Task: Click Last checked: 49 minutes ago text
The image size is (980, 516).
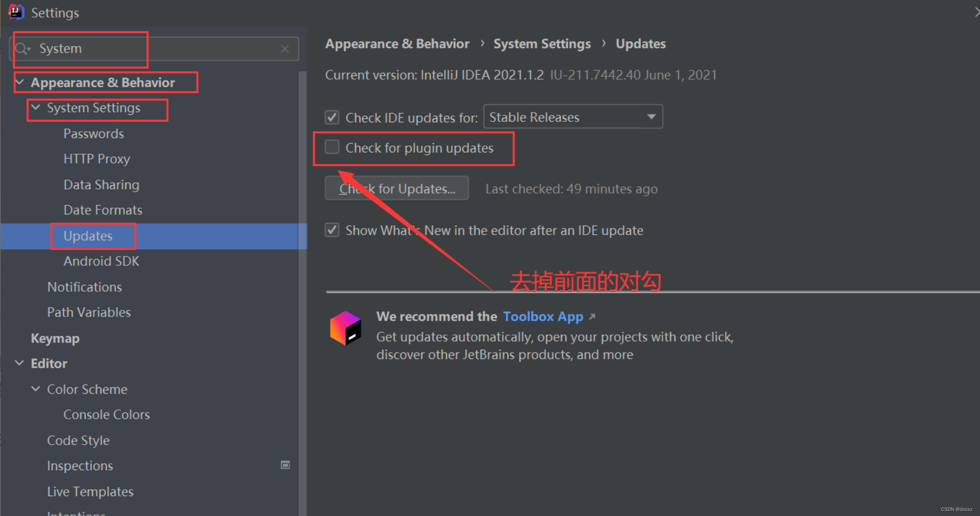Action: coord(572,189)
